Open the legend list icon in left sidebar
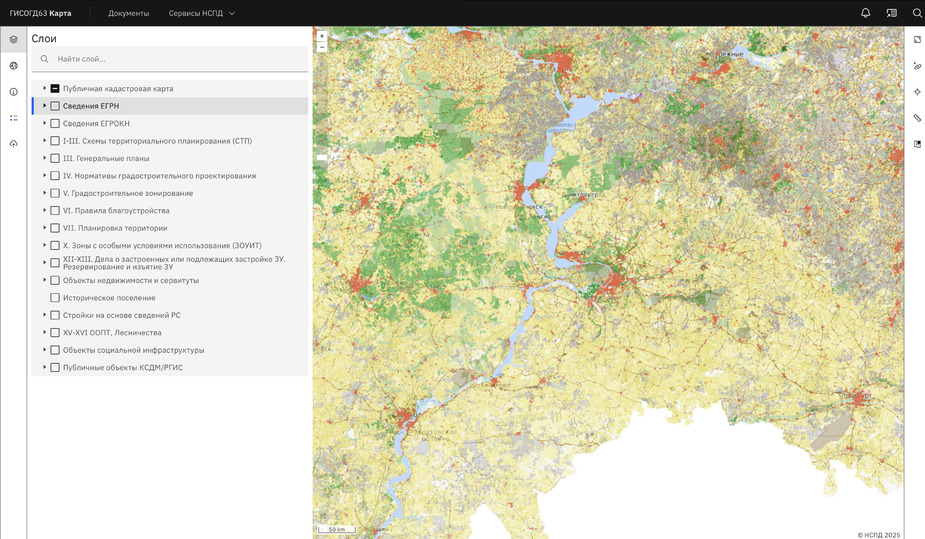This screenshot has height=539, width=925. pyautogui.click(x=14, y=118)
